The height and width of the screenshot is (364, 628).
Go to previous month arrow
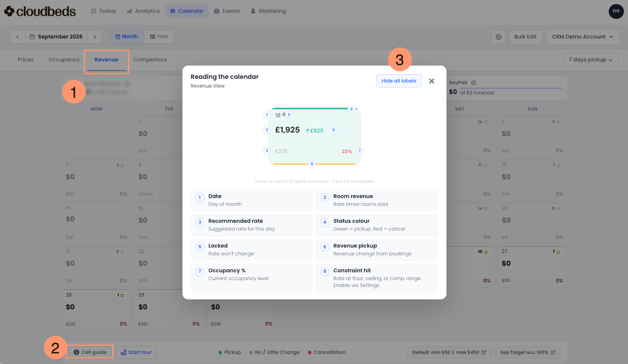[17, 37]
